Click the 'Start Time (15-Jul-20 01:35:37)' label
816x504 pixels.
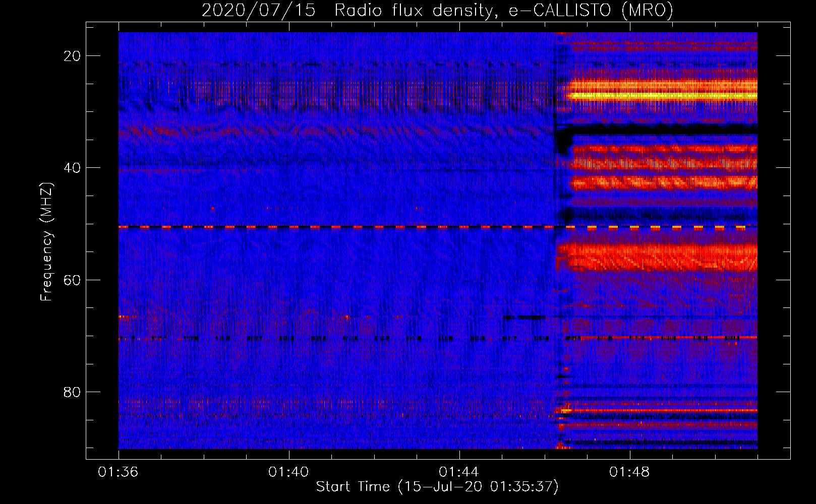pyautogui.click(x=437, y=487)
